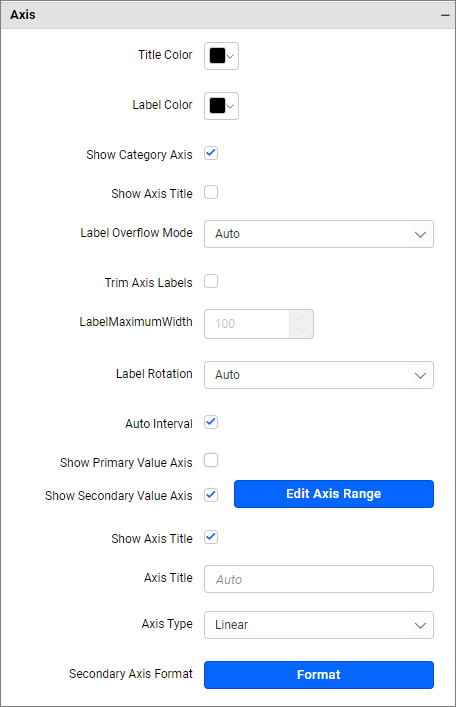The height and width of the screenshot is (707, 456).
Task: Disable the Auto Interval checkbox
Action: pyautogui.click(x=211, y=422)
